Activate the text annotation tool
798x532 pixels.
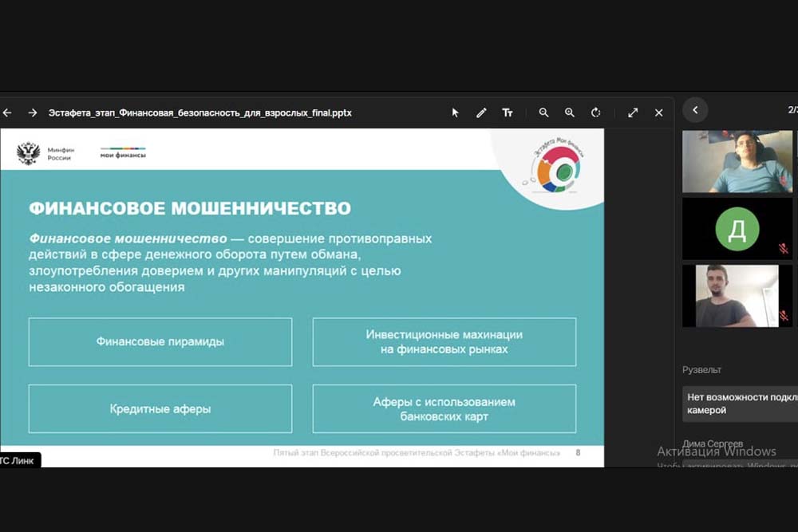508,113
